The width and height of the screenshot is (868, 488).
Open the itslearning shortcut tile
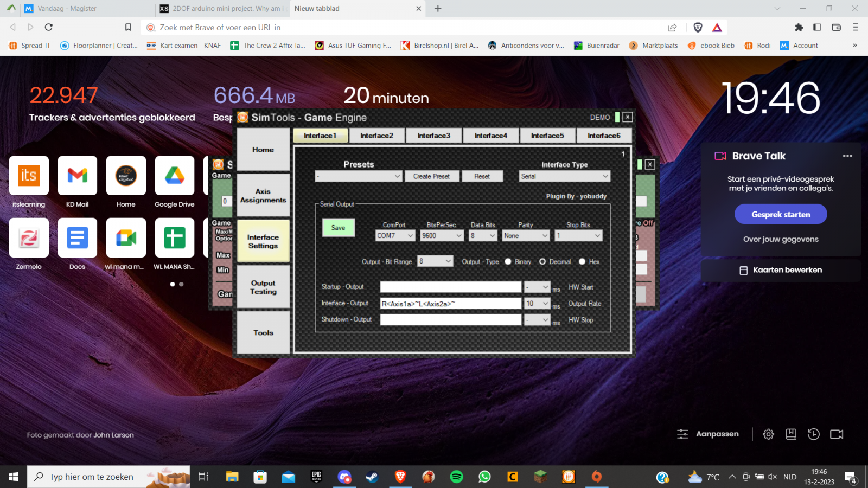tap(29, 176)
